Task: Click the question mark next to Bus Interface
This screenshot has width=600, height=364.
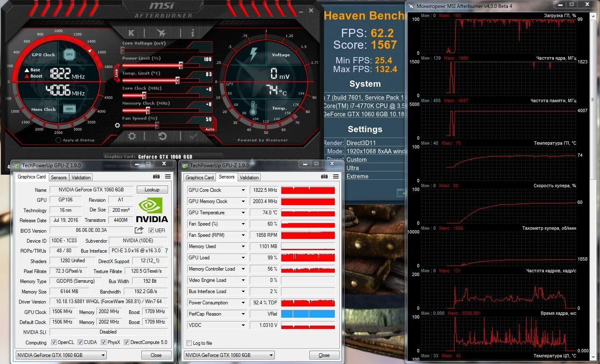Action: pos(166,251)
